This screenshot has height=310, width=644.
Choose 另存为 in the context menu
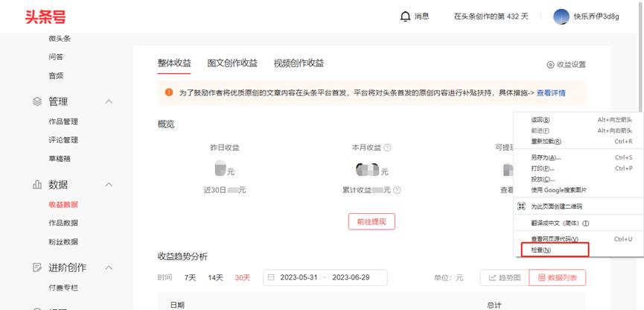[578, 157]
